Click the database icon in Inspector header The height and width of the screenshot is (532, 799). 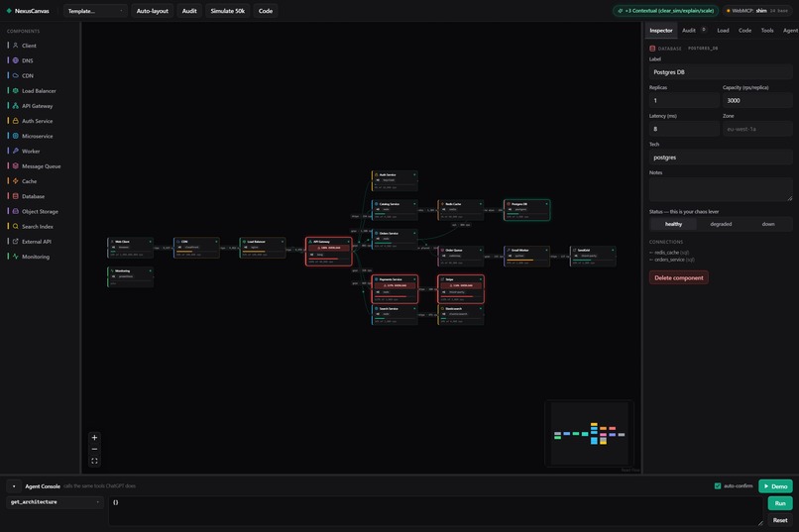(x=652, y=49)
